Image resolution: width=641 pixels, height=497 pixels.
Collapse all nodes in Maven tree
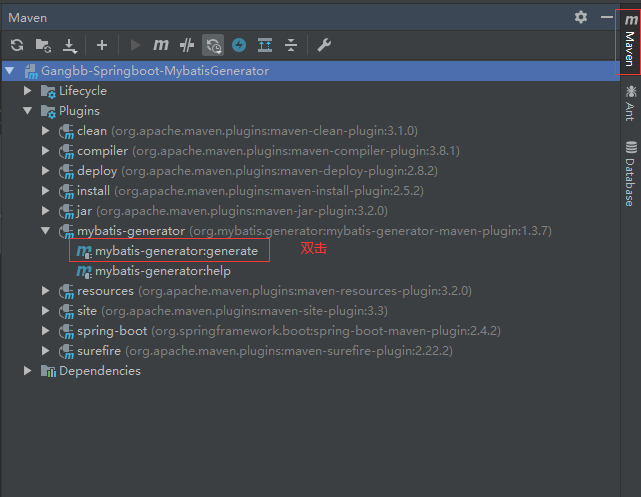point(291,45)
